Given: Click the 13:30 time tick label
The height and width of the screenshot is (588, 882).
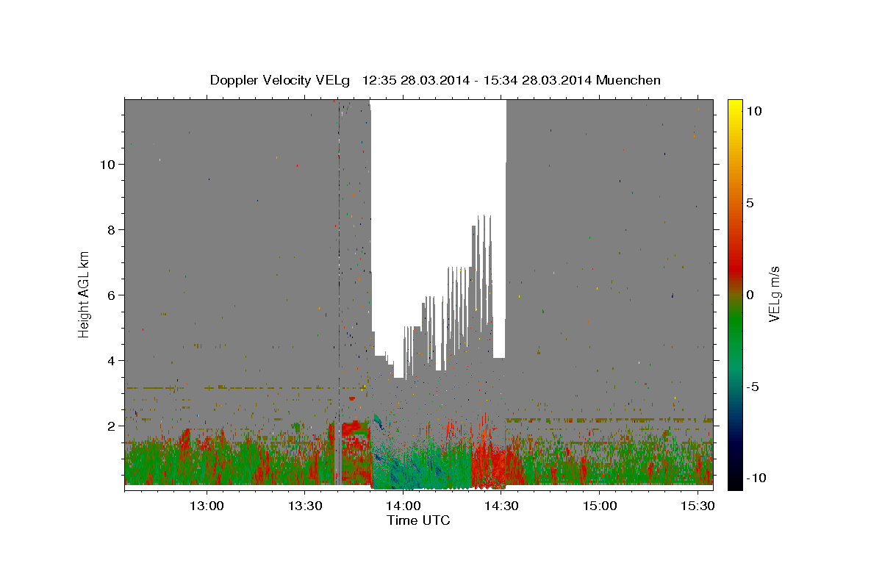Looking at the screenshot, I should click(305, 506).
